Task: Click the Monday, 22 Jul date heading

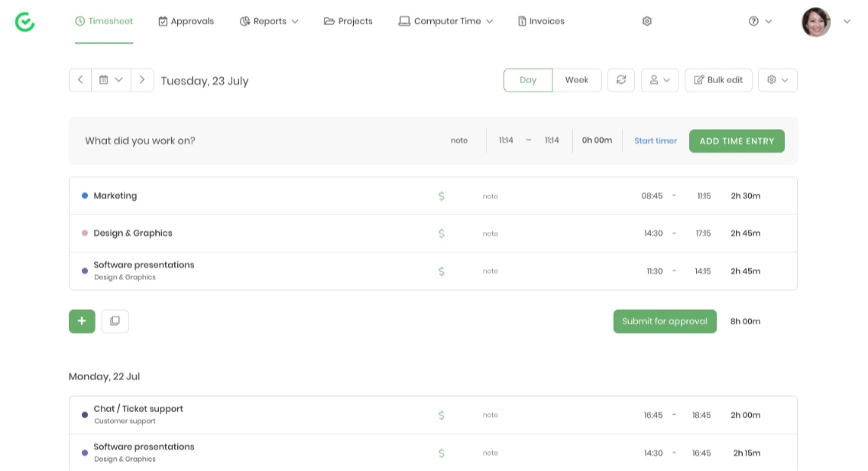Action: coord(104,376)
